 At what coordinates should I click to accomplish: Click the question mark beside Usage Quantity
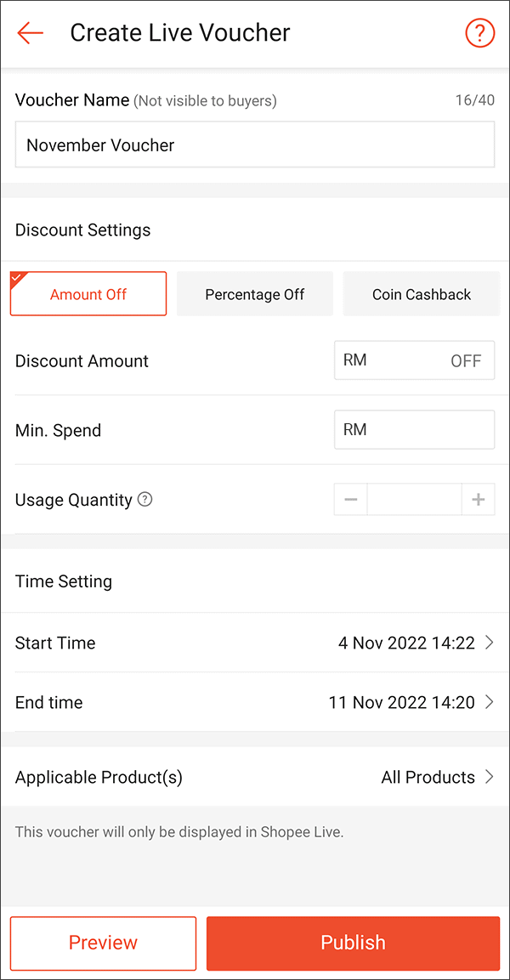coord(144,500)
